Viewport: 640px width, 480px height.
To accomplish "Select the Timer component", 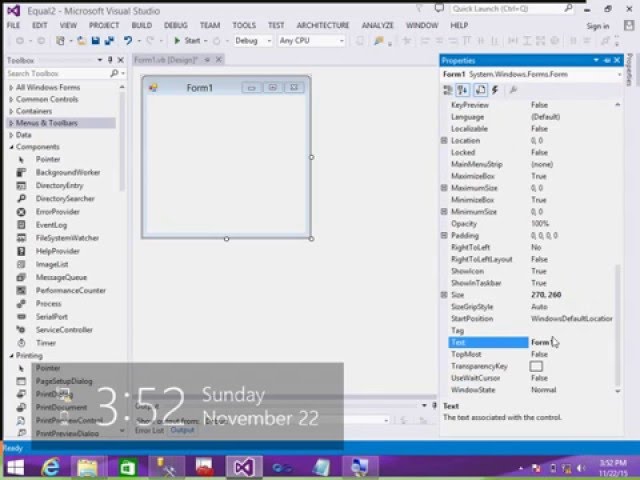I will [45, 343].
